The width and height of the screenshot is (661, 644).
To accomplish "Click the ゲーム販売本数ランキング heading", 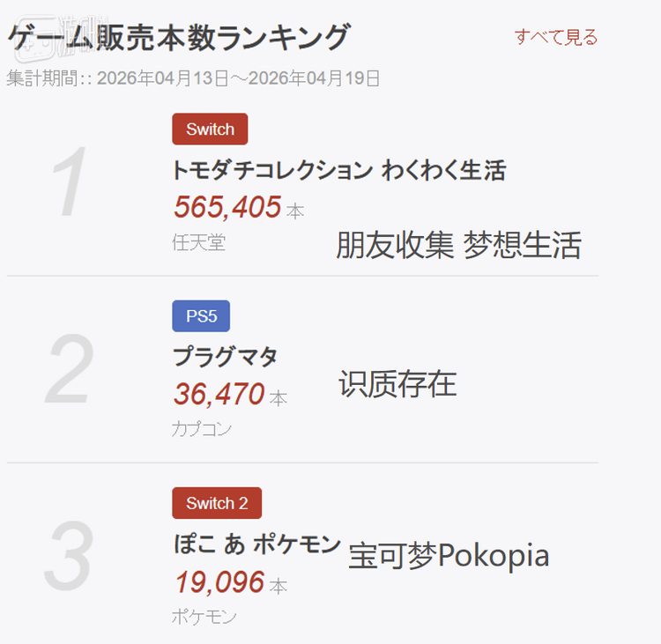I will (179, 37).
